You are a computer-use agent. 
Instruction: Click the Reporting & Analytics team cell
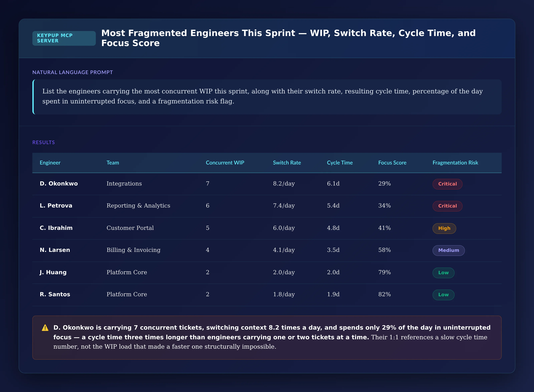[x=138, y=206]
